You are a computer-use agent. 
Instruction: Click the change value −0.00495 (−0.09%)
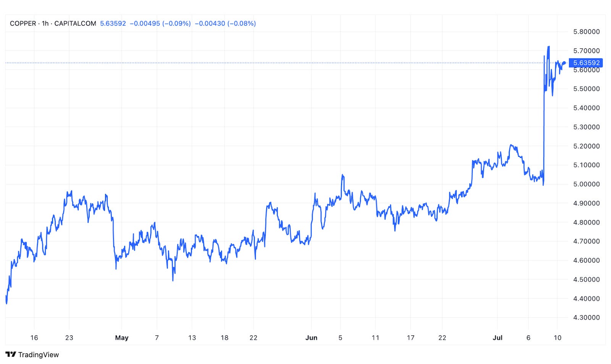click(160, 24)
